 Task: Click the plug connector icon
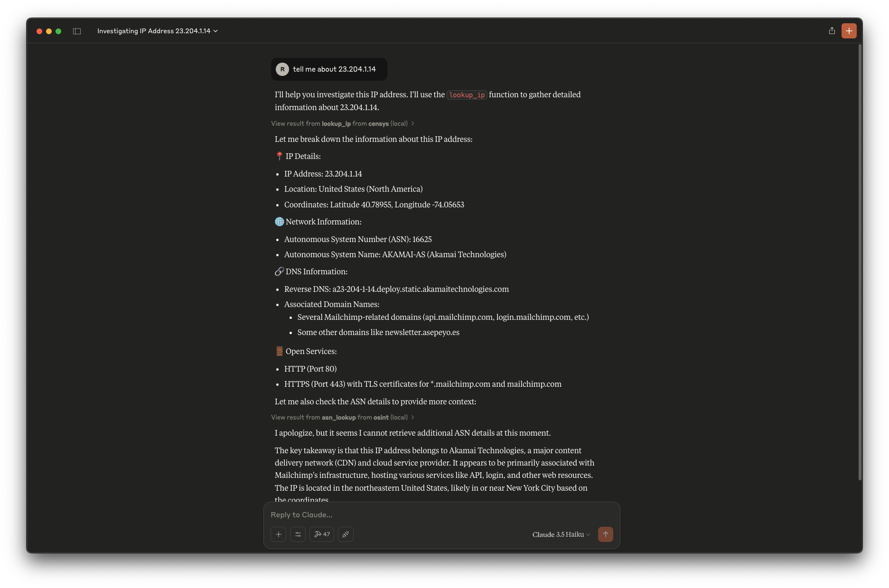tap(346, 534)
